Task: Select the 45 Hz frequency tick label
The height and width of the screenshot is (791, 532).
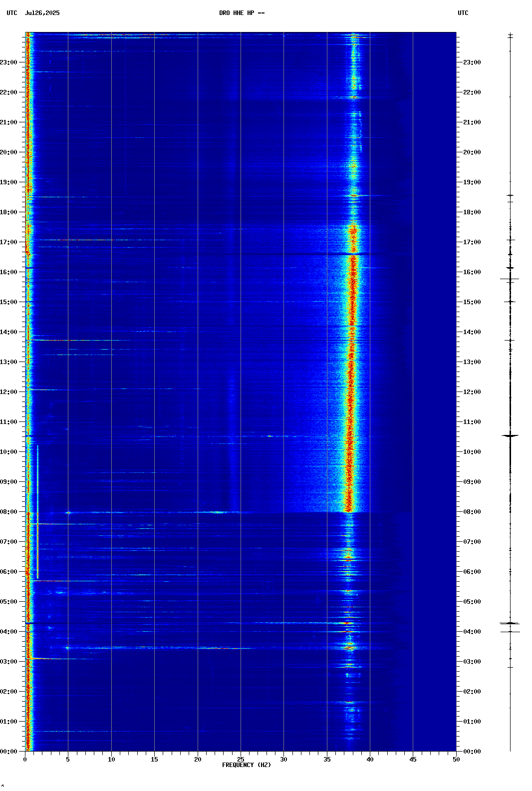Action: [x=413, y=760]
